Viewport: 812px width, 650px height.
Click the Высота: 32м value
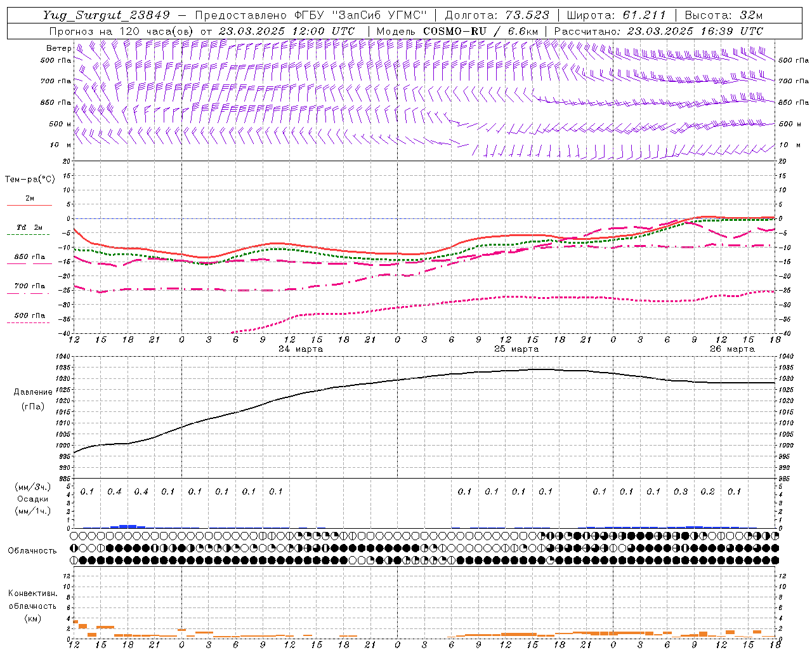pos(724,15)
